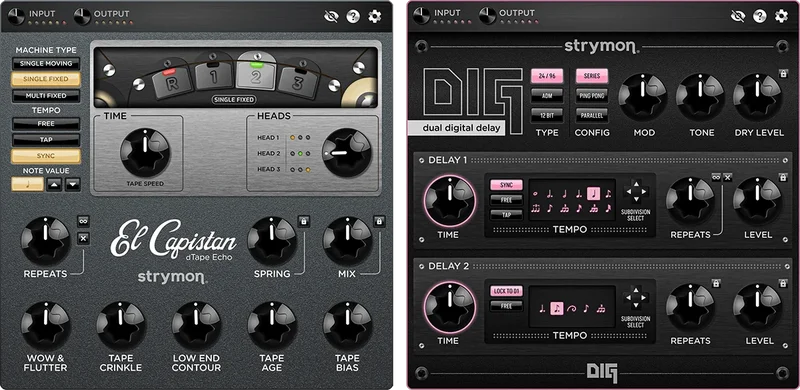Image resolution: width=800 pixels, height=390 pixels.
Task: Select Multi Fixed machine type
Action: click(46, 96)
